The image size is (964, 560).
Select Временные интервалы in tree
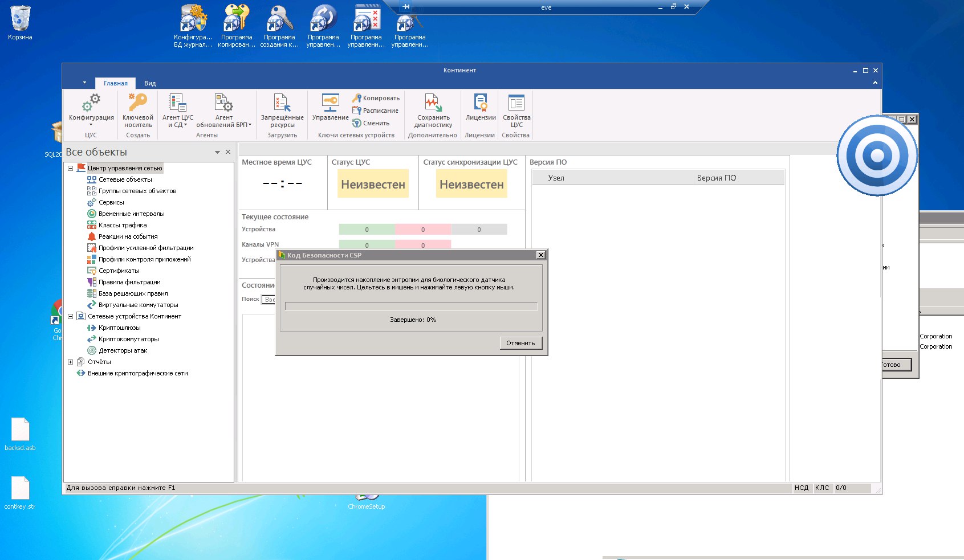click(131, 214)
